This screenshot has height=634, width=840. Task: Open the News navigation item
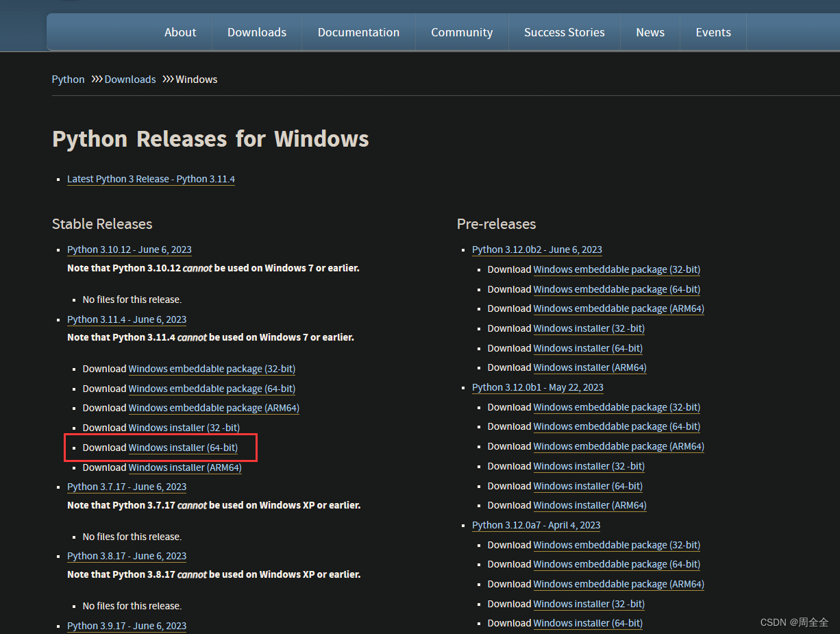click(x=650, y=32)
